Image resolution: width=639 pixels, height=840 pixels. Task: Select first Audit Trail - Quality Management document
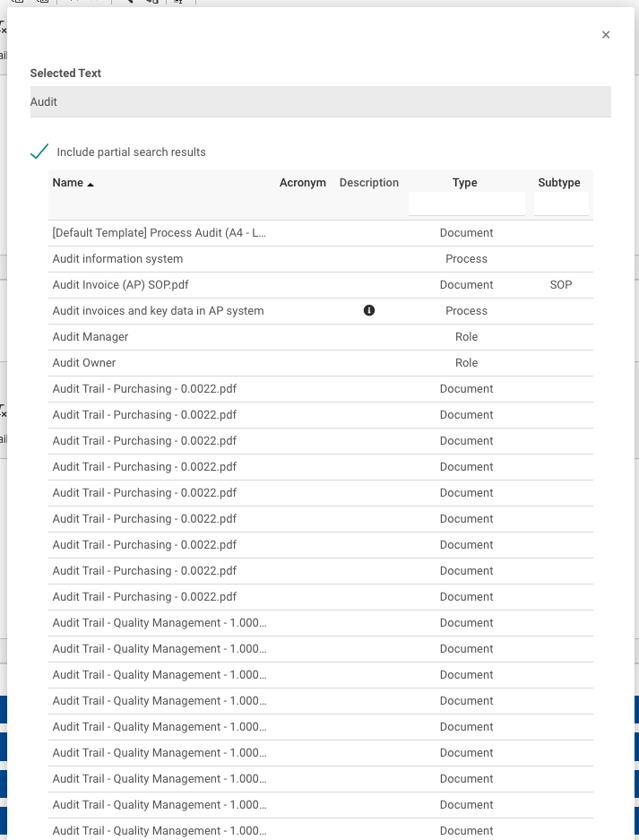[x=160, y=623]
